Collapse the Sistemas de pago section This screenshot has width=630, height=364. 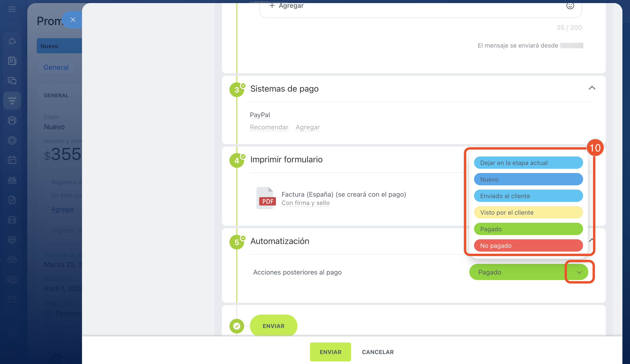tap(592, 88)
